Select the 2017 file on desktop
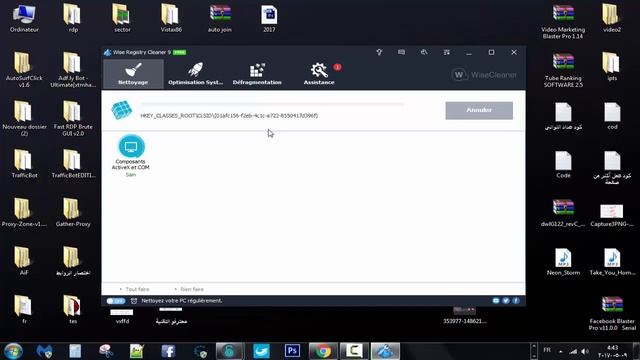This screenshot has height=360, width=640. coord(269,18)
